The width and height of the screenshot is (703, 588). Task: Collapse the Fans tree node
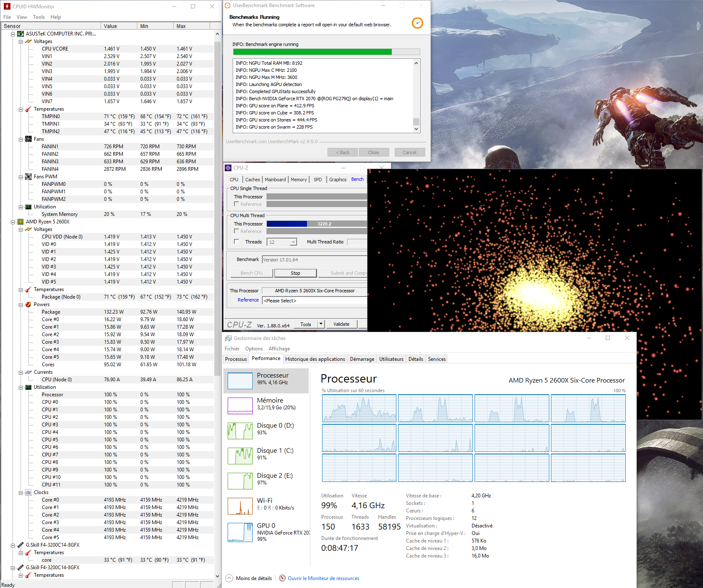(20, 139)
